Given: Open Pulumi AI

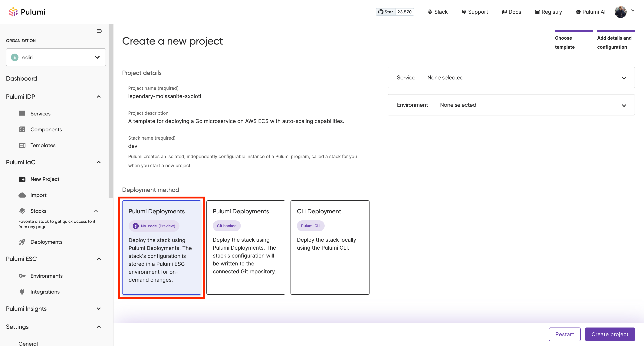Looking at the screenshot, I should coord(590,12).
